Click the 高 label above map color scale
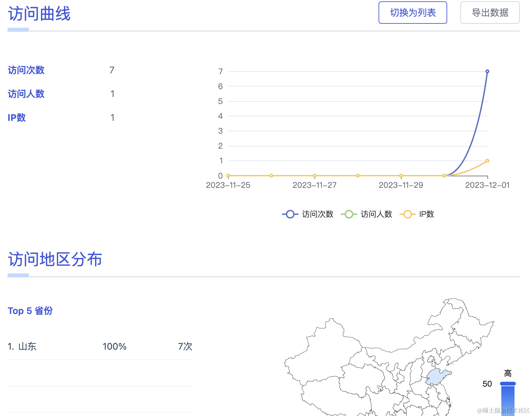This screenshot has height=416, width=532. point(508,373)
